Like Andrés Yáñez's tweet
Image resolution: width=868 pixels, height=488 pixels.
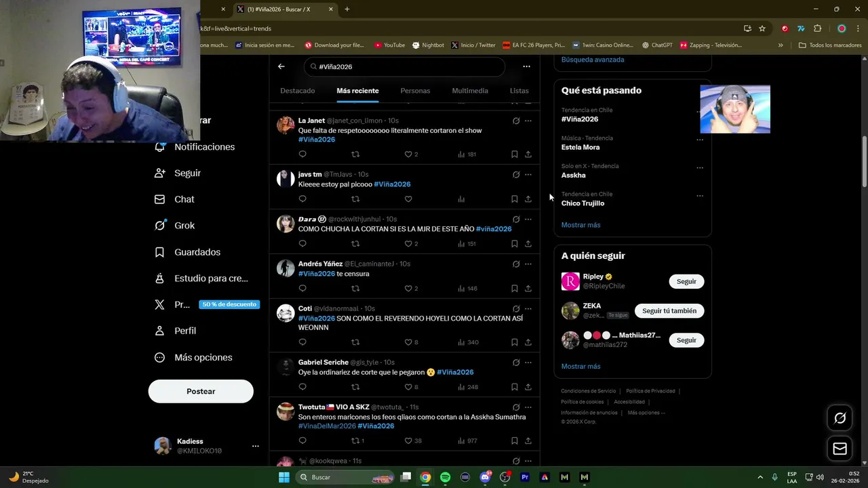(x=408, y=289)
